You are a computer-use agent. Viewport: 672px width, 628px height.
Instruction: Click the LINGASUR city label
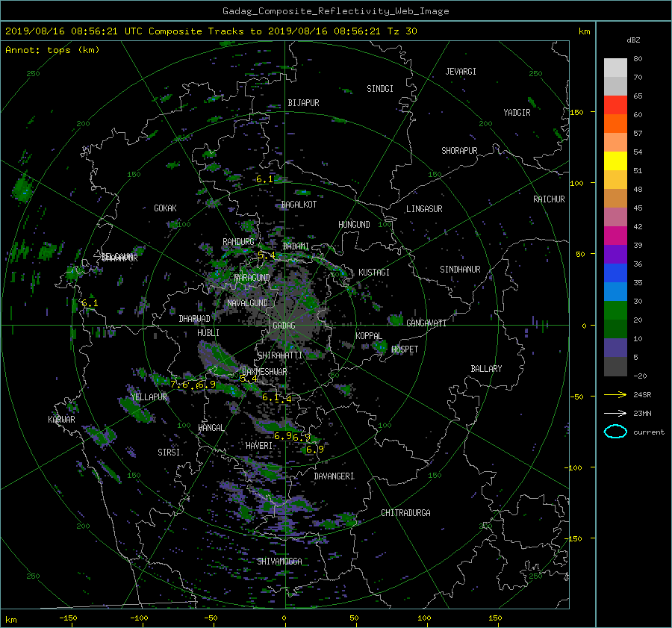[x=424, y=209]
